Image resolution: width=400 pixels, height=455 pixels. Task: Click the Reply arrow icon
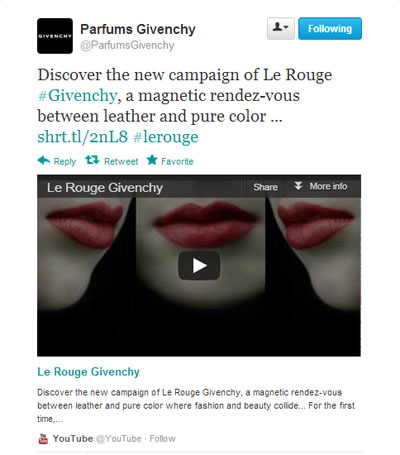pos(44,161)
